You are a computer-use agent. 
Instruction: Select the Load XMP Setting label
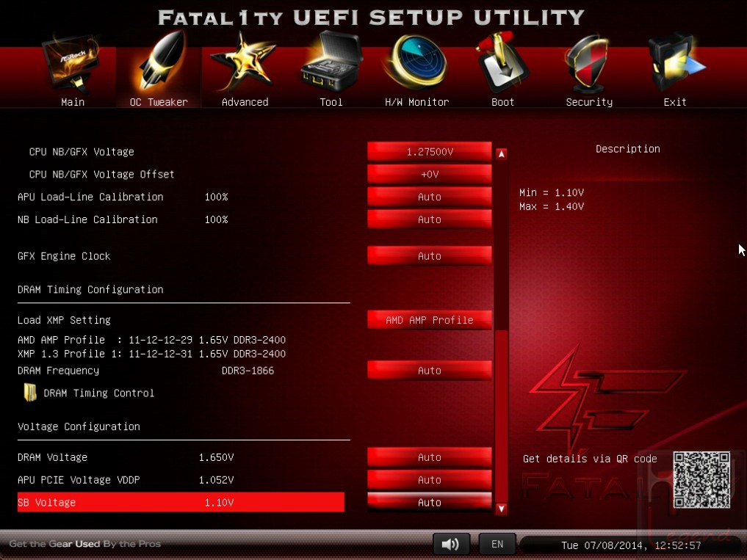coord(64,320)
